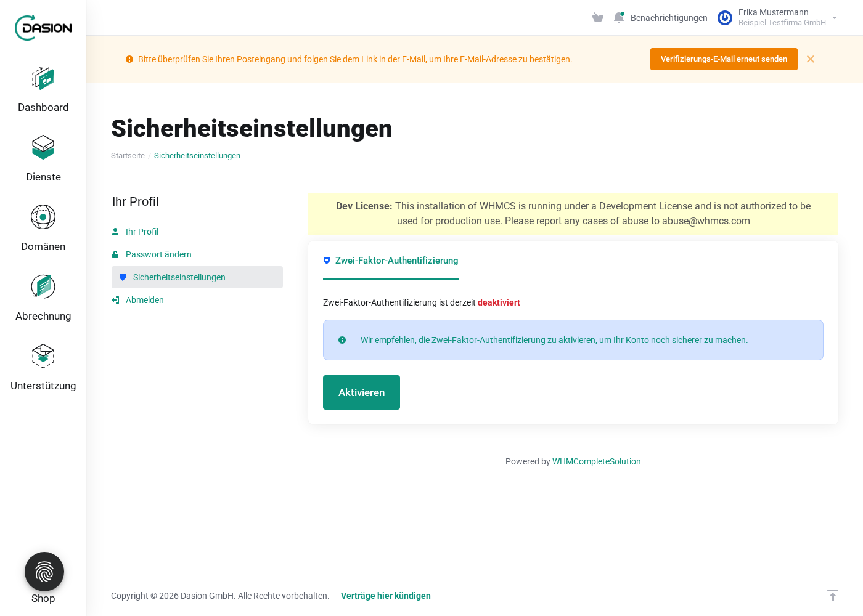Click the scroll-to-top arrow icon
This screenshot has height=616, width=863.
coord(833,596)
